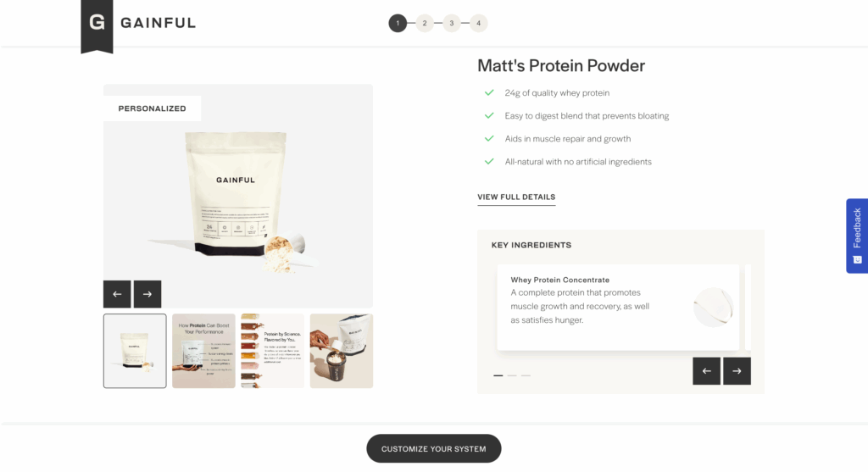Show next key ingredient card
868x472 pixels.
click(737, 371)
